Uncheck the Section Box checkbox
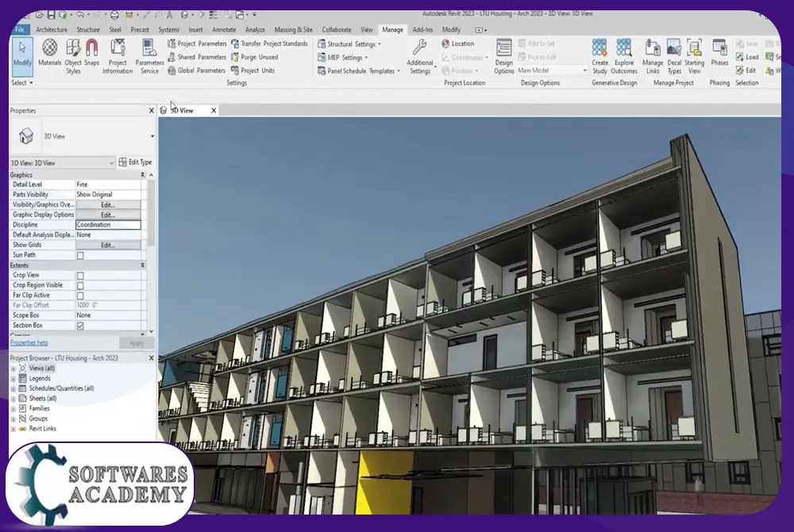This screenshot has height=532, width=794. click(x=80, y=326)
